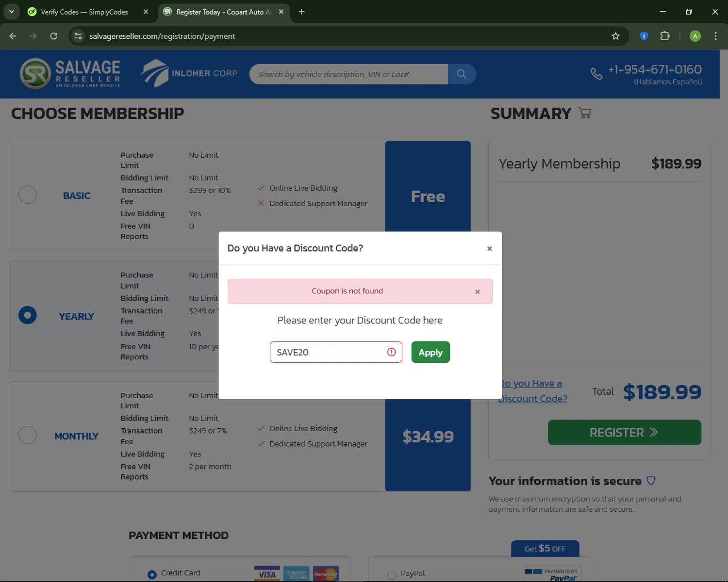Click the 'Dedicated Support Manager' in Basic plan
This screenshot has height=582, width=728.
[318, 203]
